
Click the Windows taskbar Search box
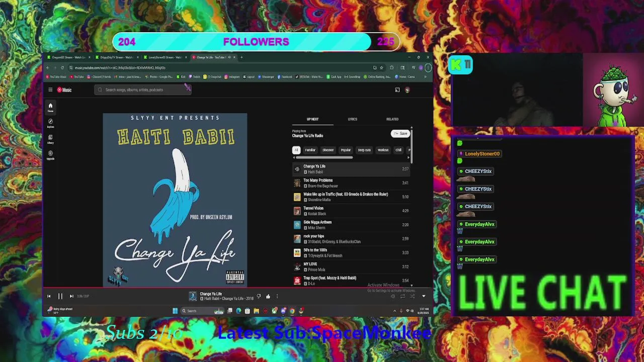[x=202, y=311]
